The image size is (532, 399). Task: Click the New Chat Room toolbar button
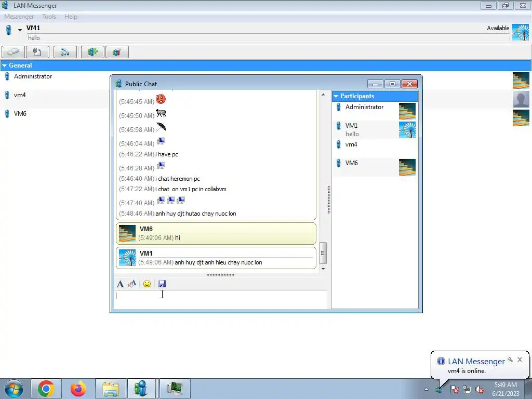coord(92,52)
